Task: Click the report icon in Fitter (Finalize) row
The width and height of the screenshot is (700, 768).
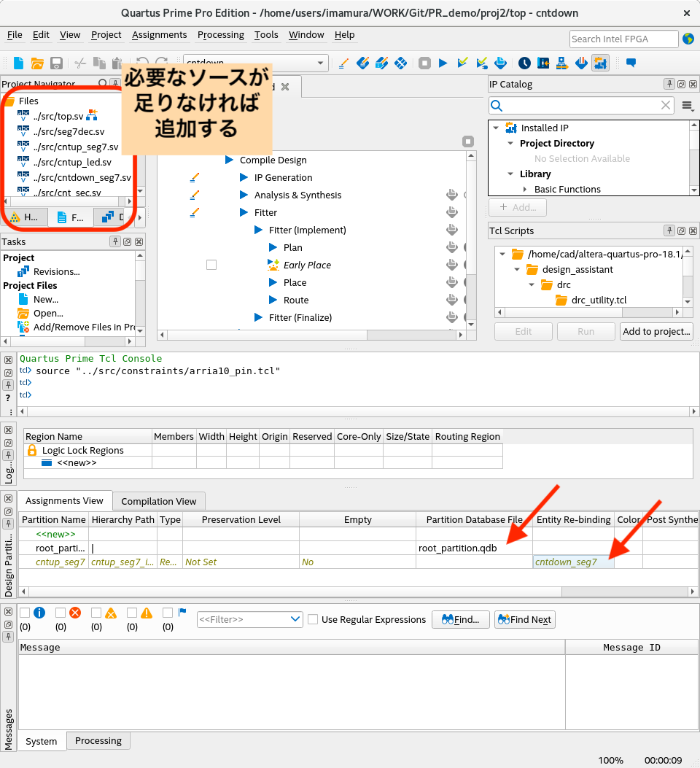Action: tap(452, 317)
